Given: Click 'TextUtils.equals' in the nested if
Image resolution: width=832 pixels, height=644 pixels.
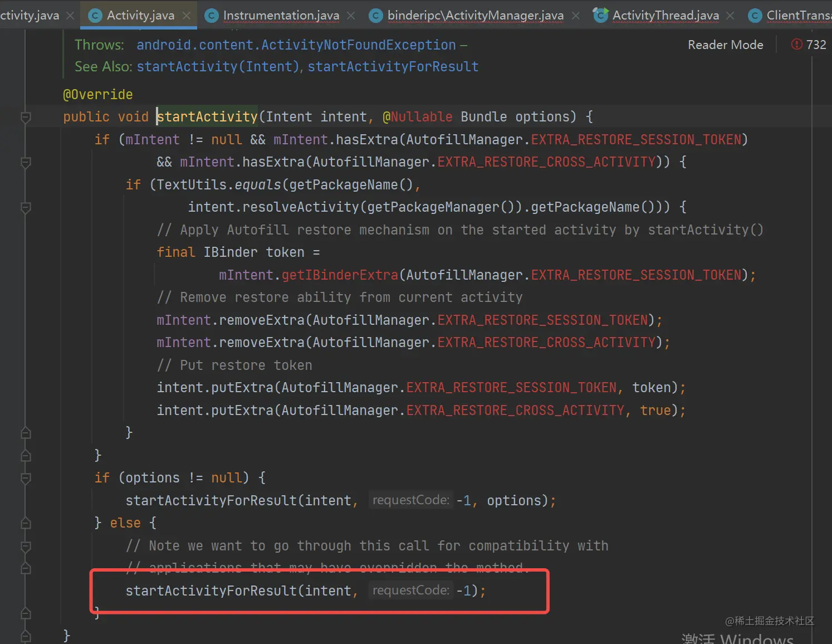Looking at the screenshot, I should (x=219, y=185).
